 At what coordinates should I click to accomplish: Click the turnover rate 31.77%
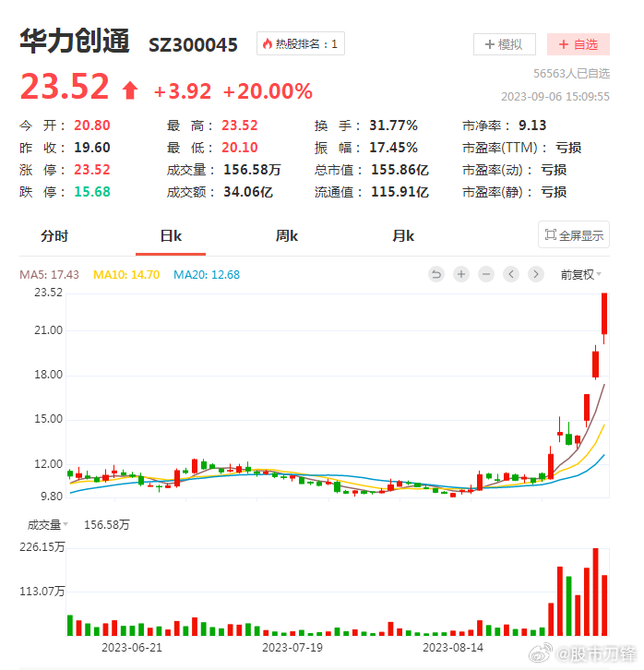coord(393,126)
